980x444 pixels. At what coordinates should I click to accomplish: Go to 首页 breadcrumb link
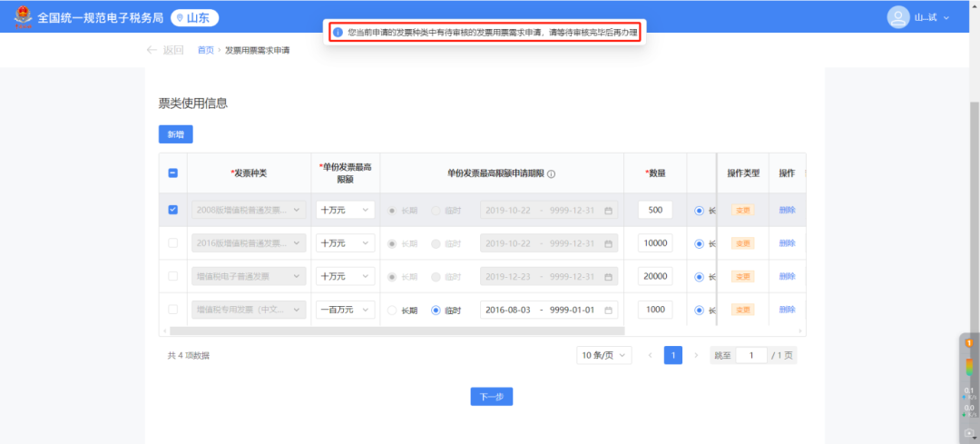206,50
